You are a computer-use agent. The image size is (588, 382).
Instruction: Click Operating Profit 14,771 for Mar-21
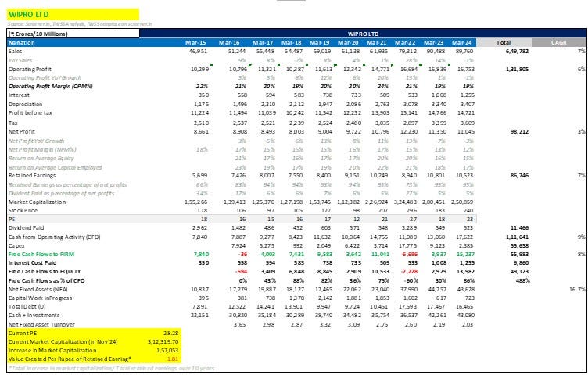pos(379,69)
